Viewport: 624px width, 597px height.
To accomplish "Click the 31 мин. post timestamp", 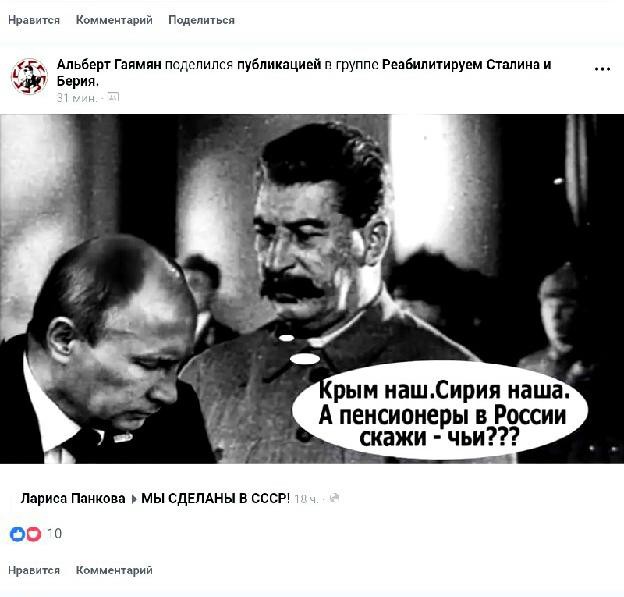I will click(76, 98).
